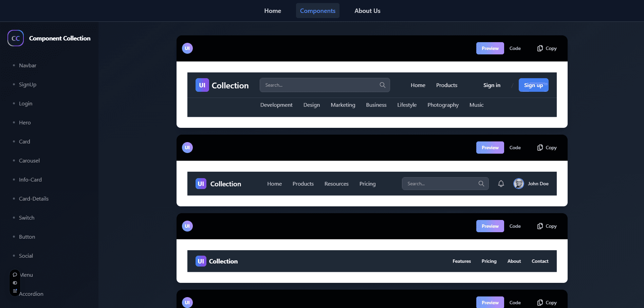Image resolution: width=644 pixels, height=308 pixels.
Task: Click the Sign up button in the navbar preview
Action: (x=533, y=85)
